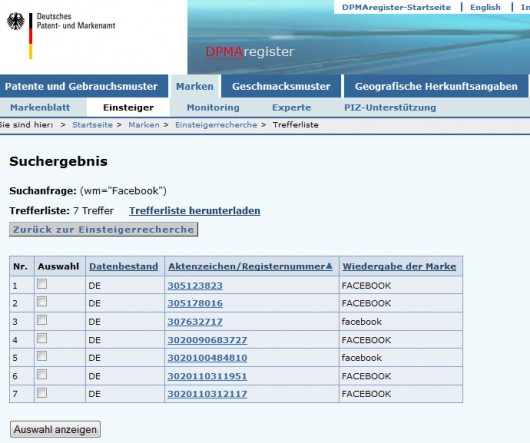
Task: Select the Einsteiger subtab
Action: (x=128, y=107)
